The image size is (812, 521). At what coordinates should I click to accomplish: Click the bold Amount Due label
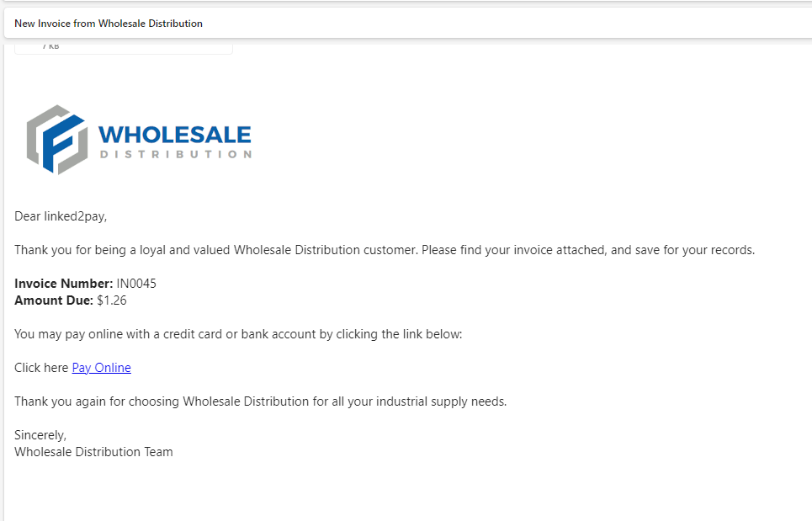click(54, 300)
